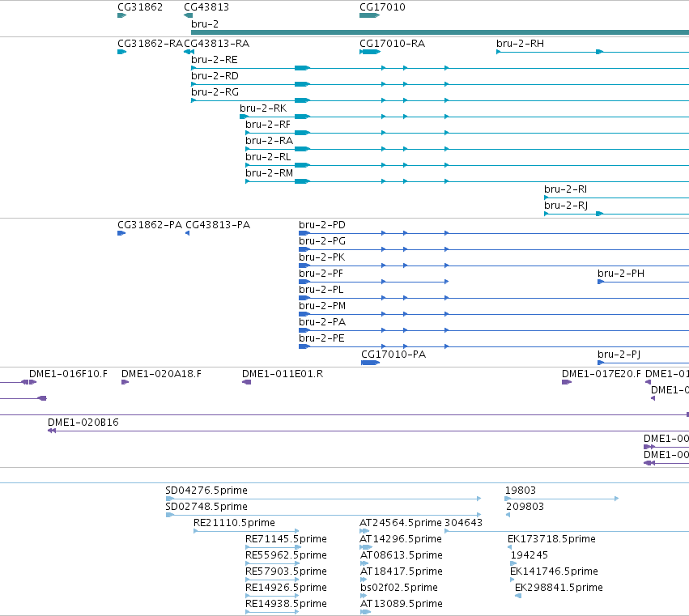This screenshot has width=689, height=616.
Task: Select the CG31862 gene label
Action: pos(140,7)
